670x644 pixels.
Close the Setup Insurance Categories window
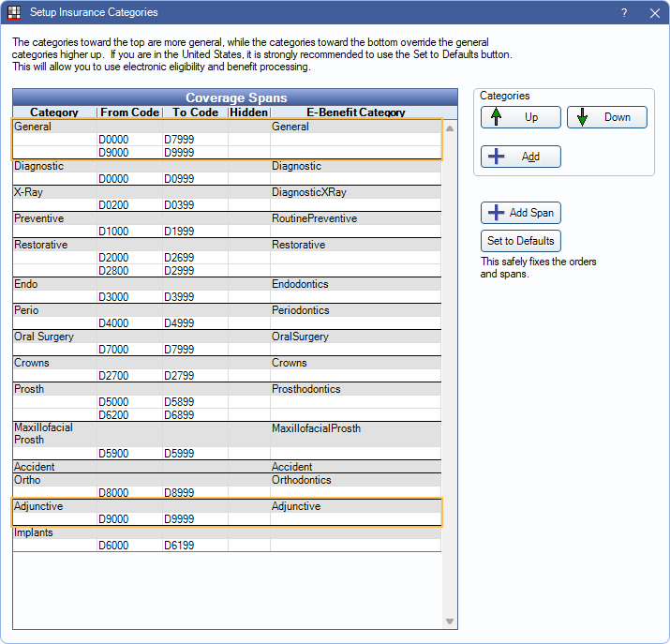(x=654, y=13)
